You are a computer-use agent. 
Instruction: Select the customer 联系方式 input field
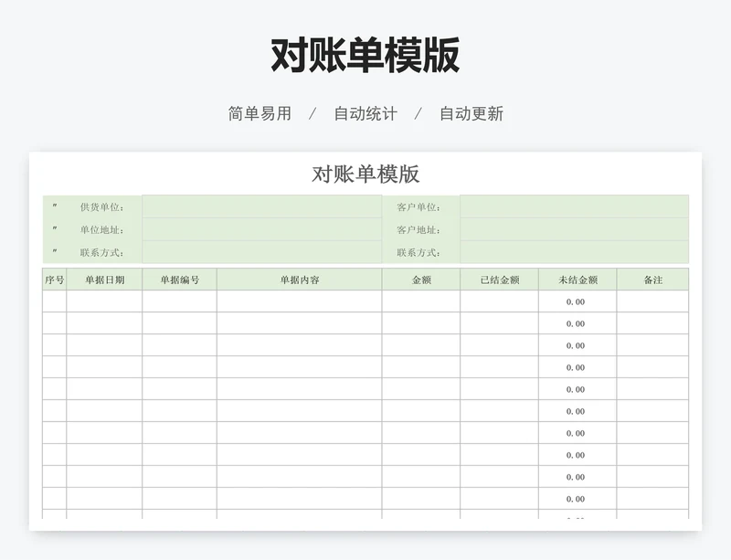[x=575, y=252]
